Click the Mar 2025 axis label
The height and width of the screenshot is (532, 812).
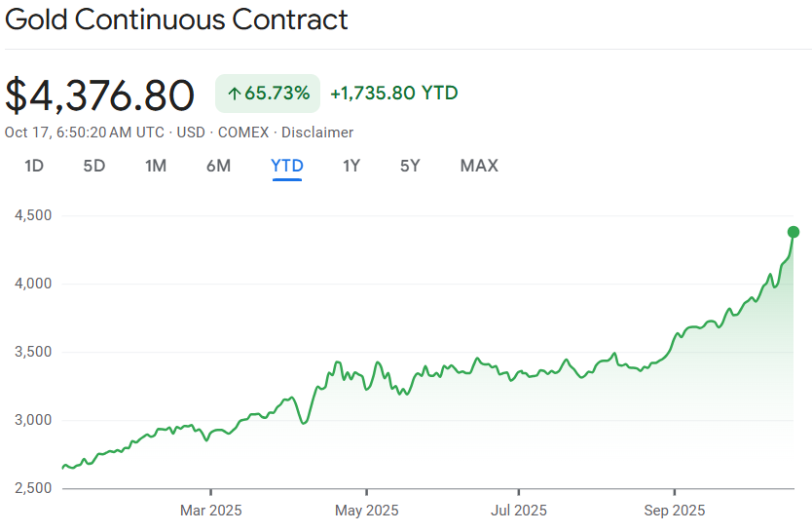tap(210, 510)
